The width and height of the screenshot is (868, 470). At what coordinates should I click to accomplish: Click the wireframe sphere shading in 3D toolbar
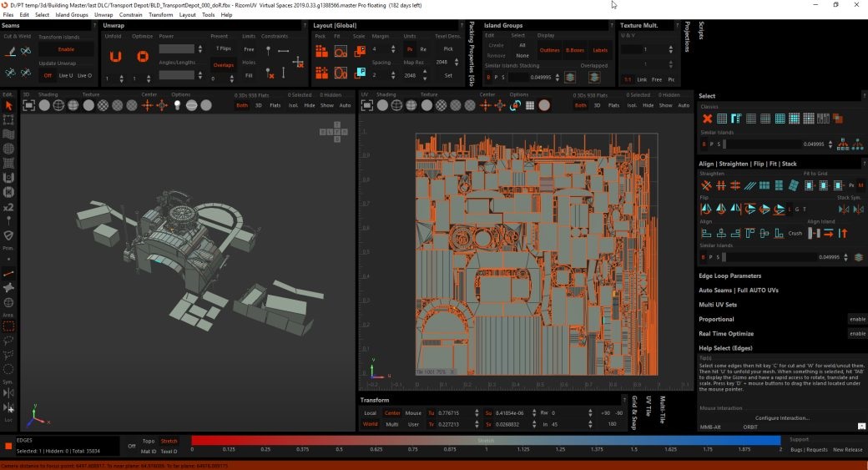coord(58,105)
